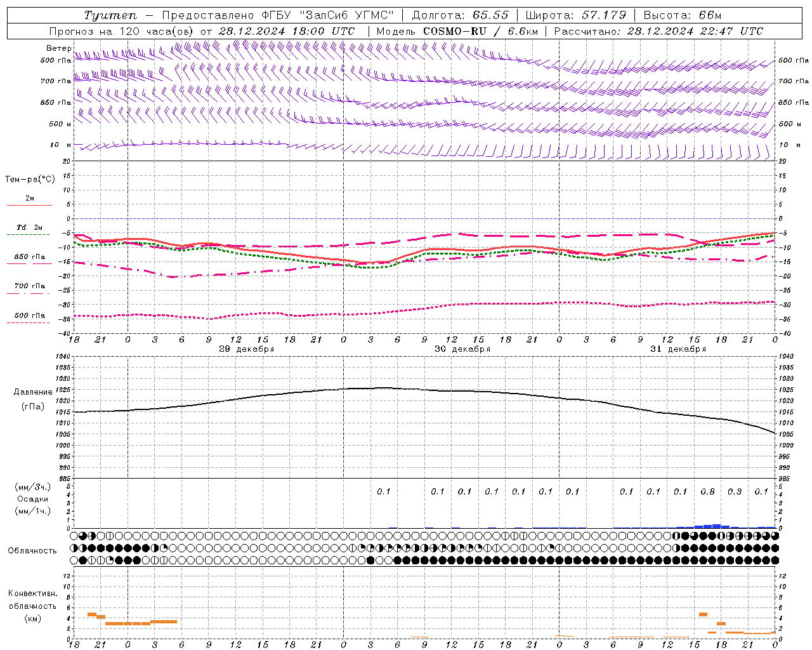Click the 31 декабря date label

pos(678,349)
